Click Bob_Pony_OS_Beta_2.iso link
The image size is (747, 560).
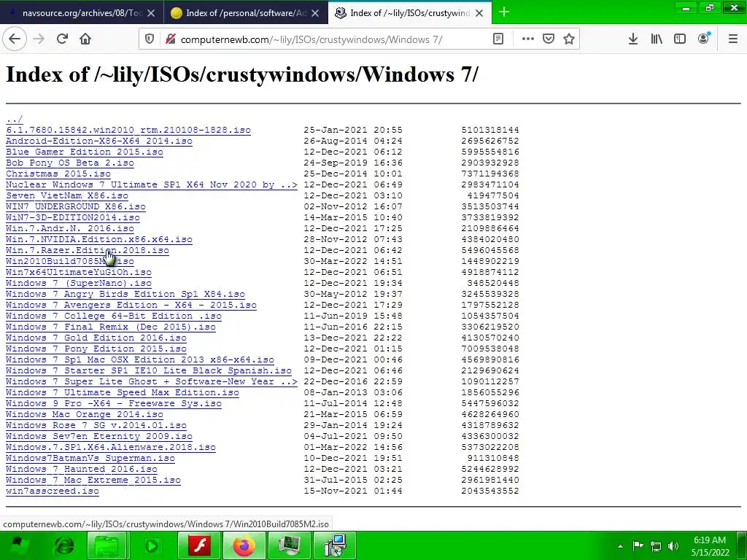[70, 163]
